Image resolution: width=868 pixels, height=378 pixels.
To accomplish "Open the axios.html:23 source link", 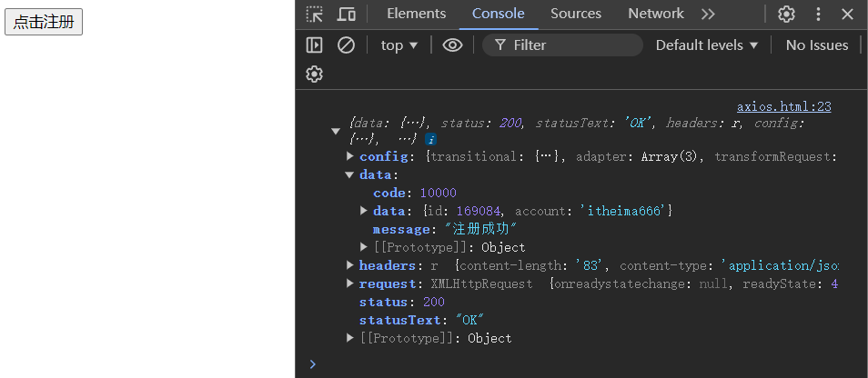I will coord(783,106).
